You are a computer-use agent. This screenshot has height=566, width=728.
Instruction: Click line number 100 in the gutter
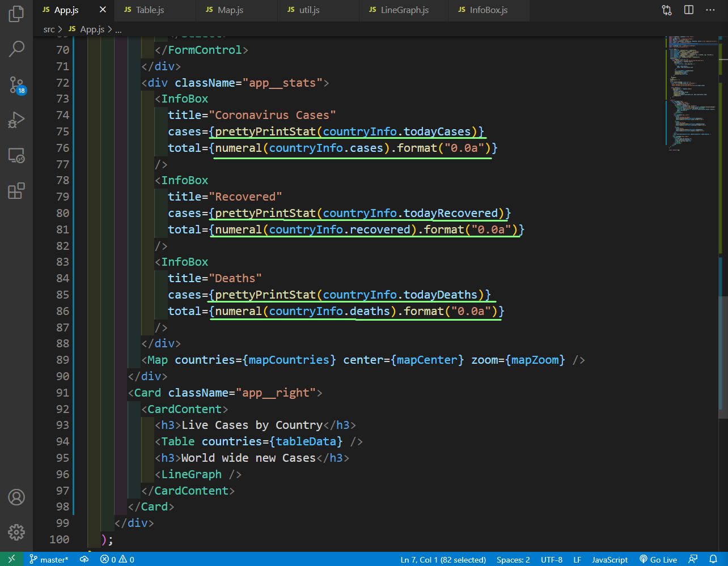[59, 539]
